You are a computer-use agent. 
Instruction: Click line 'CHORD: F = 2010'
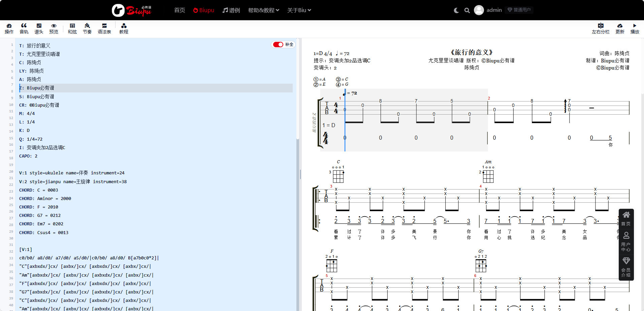pos(39,207)
